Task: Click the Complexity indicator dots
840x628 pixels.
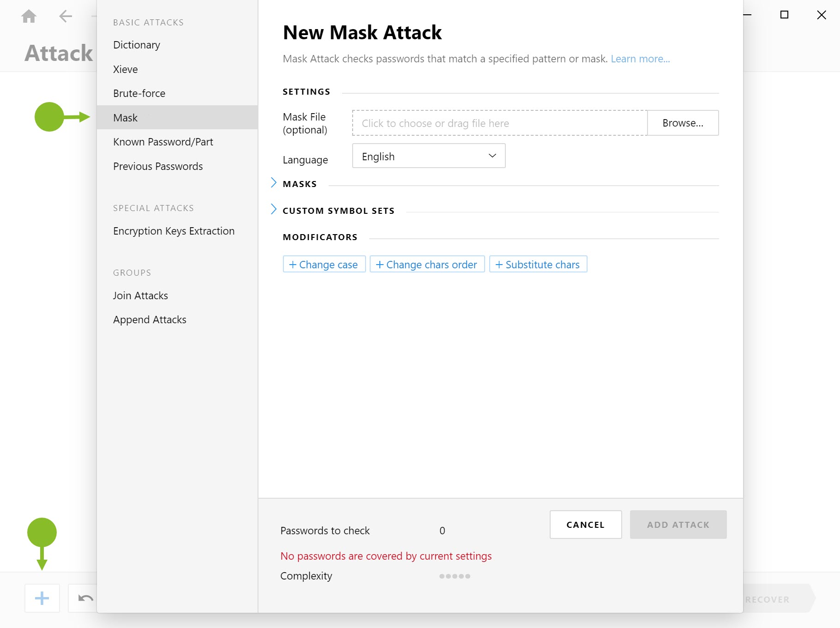Action: pyautogui.click(x=455, y=576)
